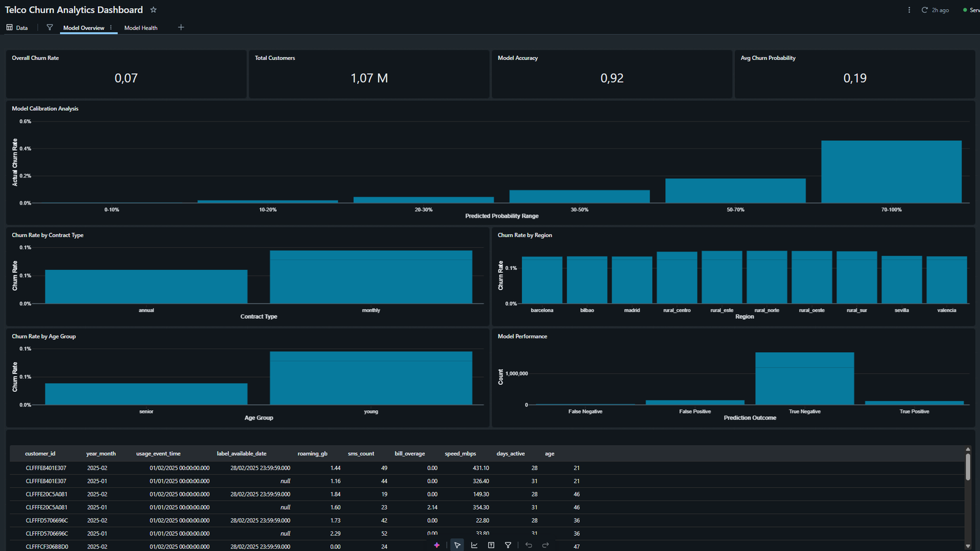The width and height of the screenshot is (980, 551).
Task: Redo the last dashboard edit
Action: pyautogui.click(x=545, y=545)
